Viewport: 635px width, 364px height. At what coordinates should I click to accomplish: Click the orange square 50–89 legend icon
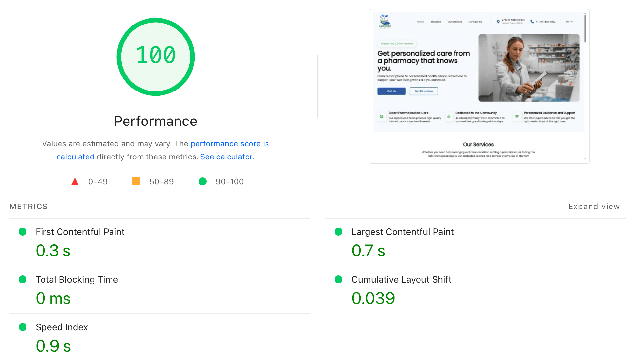tap(136, 181)
